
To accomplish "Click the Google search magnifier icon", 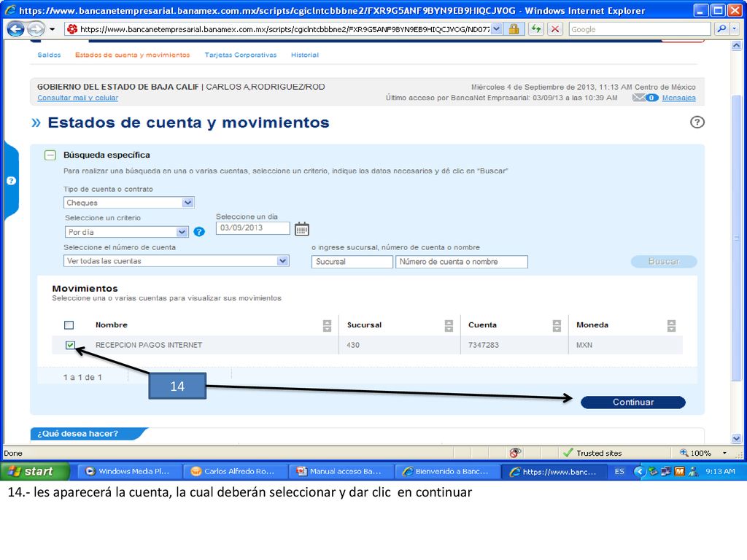I will [721, 29].
